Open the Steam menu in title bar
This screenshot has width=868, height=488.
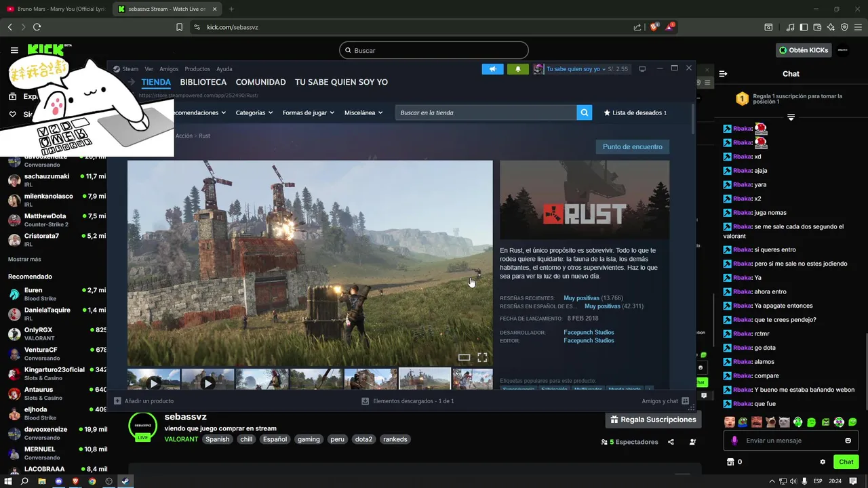pos(130,69)
